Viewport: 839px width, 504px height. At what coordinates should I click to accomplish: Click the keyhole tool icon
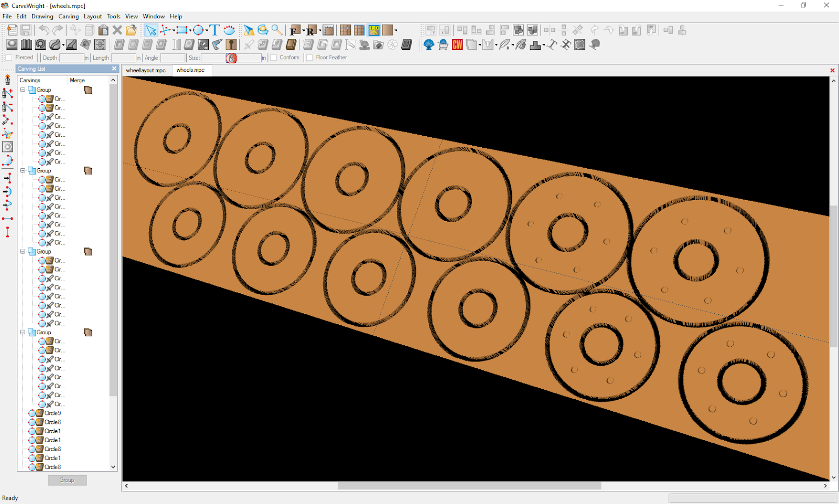click(x=231, y=45)
